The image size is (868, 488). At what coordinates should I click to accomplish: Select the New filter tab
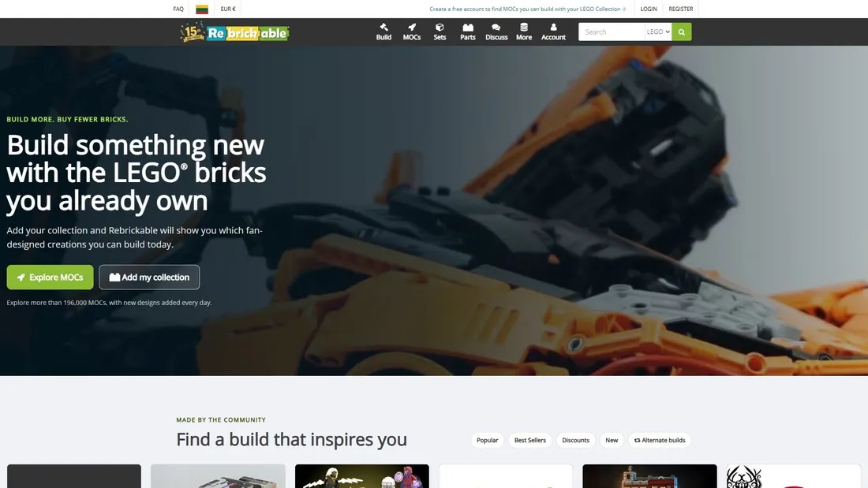(x=612, y=441)
